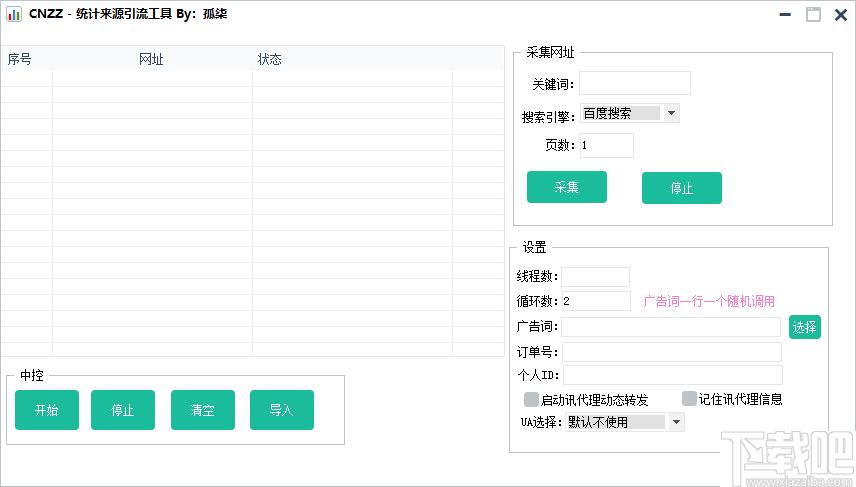The height and width of the screenshot is (487, 856).
Task: Focus the 订单号 input field
Action: 672,352
